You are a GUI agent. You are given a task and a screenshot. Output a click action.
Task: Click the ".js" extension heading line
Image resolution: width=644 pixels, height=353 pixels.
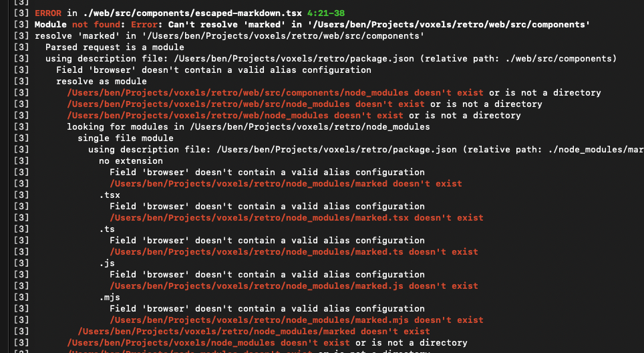coord(107,263)
